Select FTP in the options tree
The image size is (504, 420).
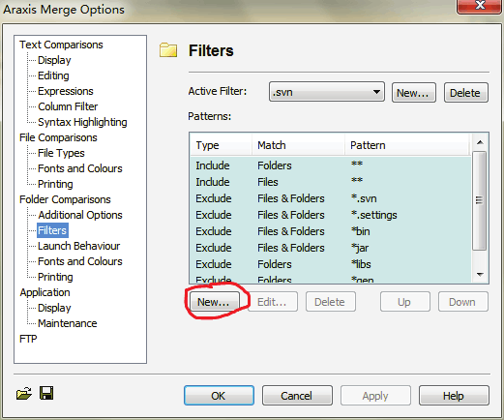point(28,339)
